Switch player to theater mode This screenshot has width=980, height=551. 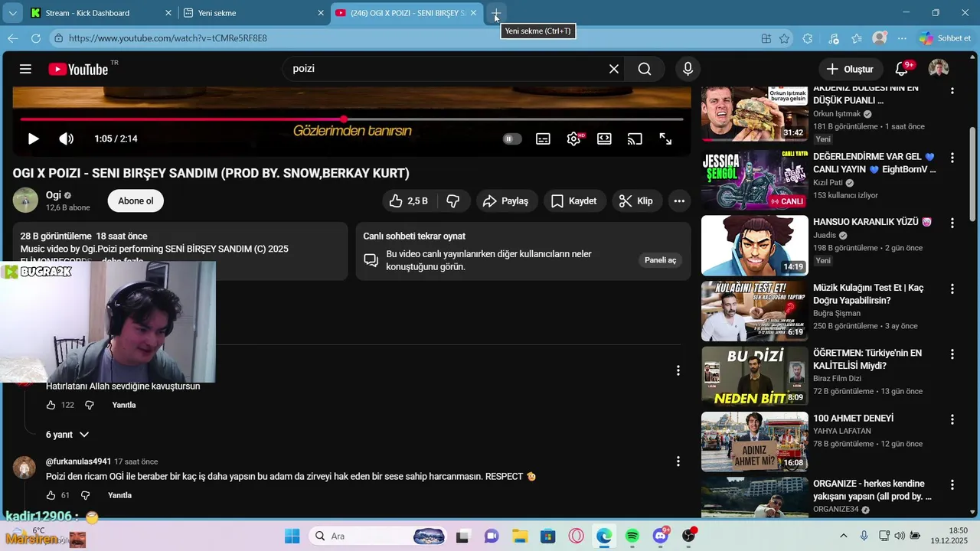(604, 139)
